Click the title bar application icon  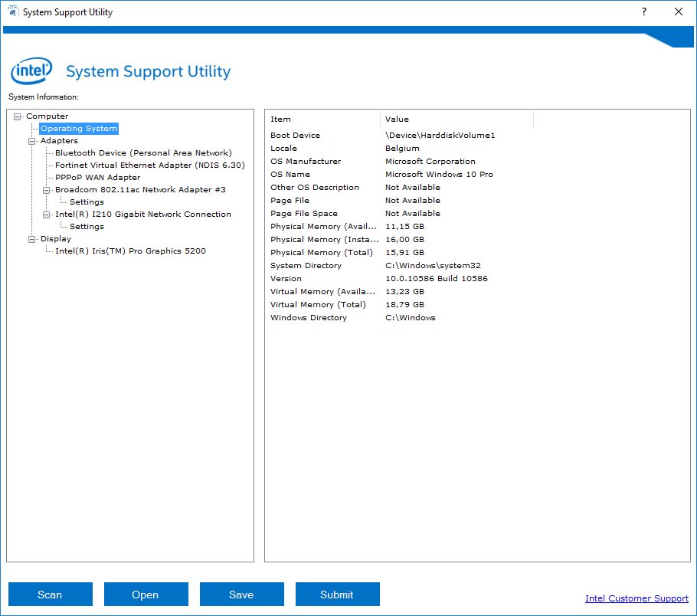[12, 12]
